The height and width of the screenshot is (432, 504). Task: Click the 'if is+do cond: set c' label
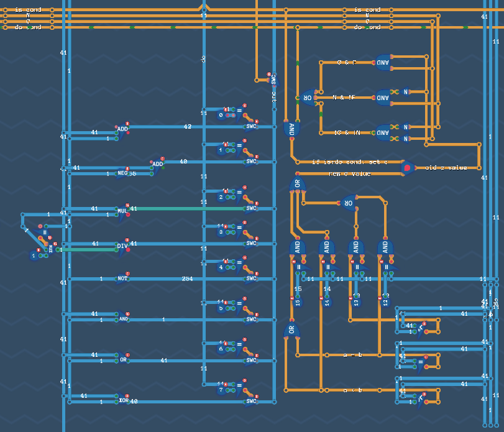pos(350,162)
